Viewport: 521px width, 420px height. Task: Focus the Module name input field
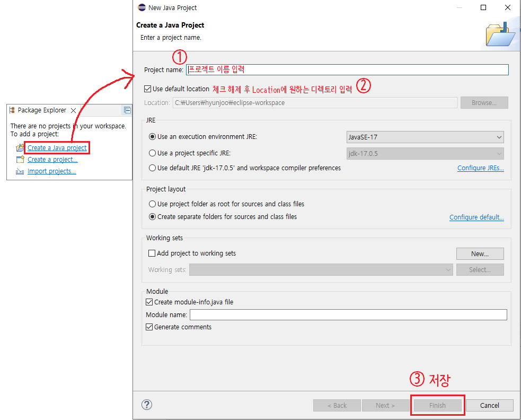(x=348, y=314)
